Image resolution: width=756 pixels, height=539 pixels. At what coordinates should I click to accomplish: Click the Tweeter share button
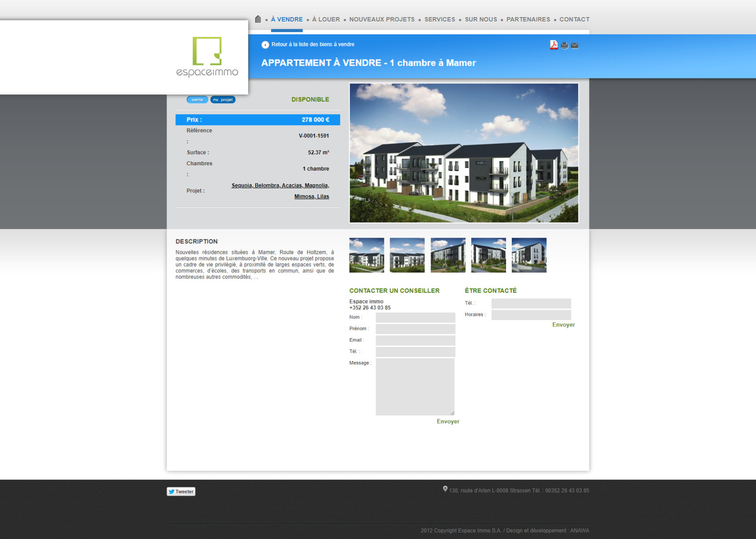[x=181, y=491]
